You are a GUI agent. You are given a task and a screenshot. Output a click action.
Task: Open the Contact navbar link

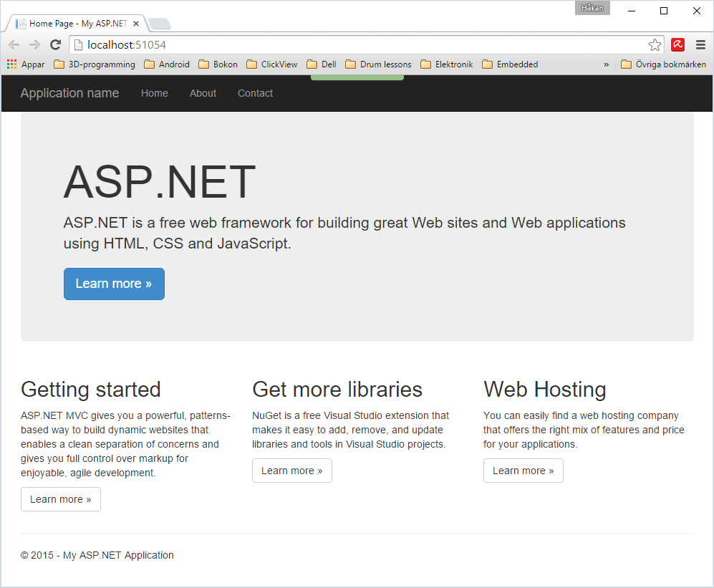(255, 93)
